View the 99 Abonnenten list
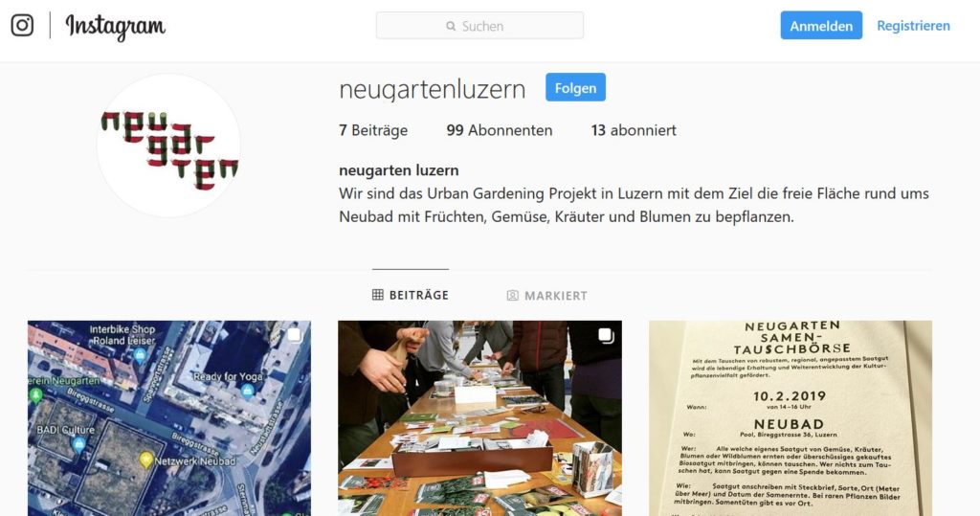This screenshot has width=980, height=516. [500, 130]
